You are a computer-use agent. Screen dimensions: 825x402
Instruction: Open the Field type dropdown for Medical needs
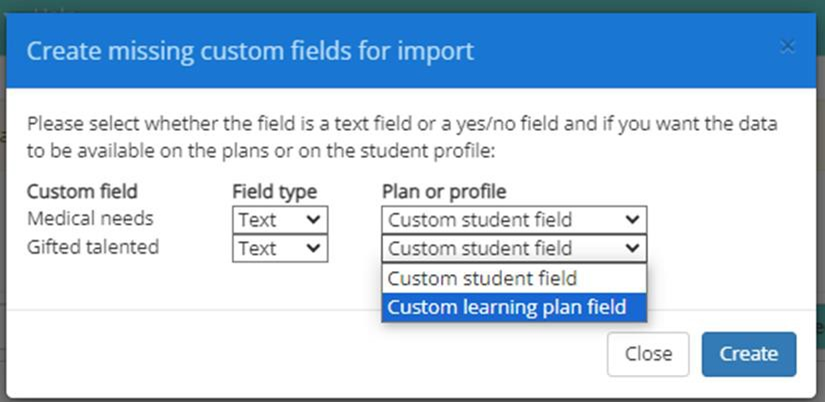pyautogui.click(x=280, y=220)
